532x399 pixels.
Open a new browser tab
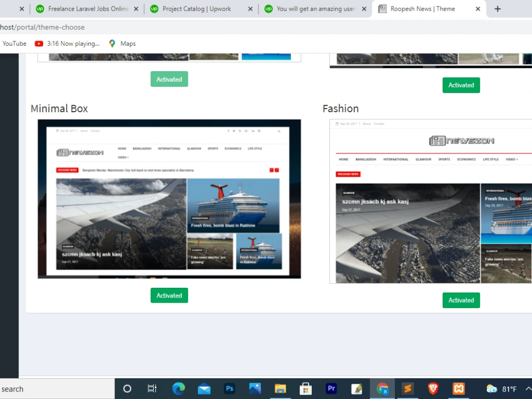pos(497,9)
